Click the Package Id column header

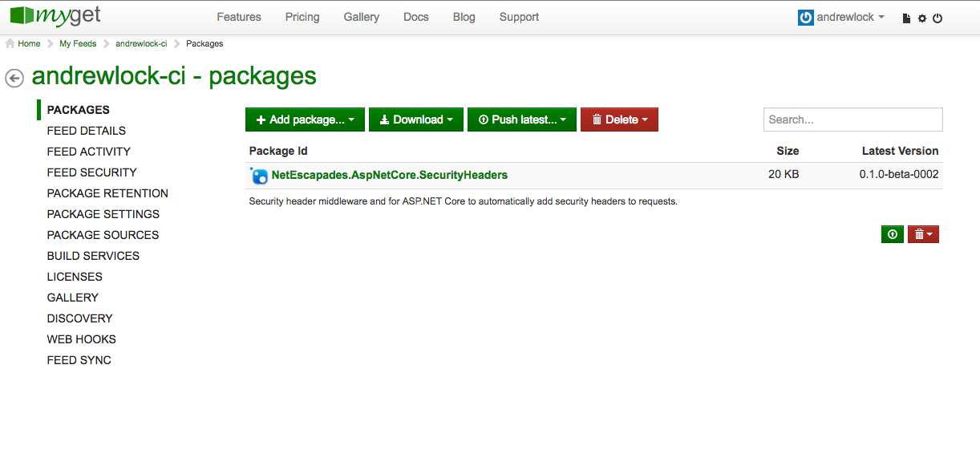pos(278,151)
